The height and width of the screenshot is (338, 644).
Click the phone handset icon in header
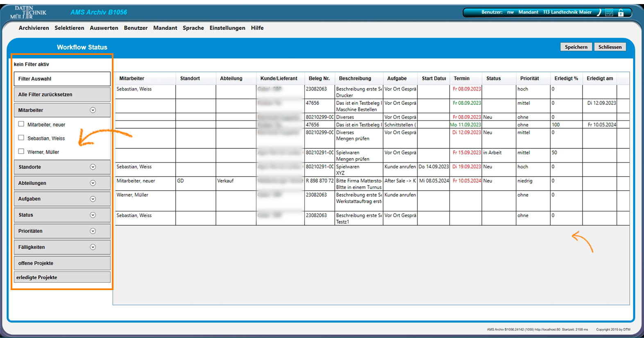[x=599, y=12]
